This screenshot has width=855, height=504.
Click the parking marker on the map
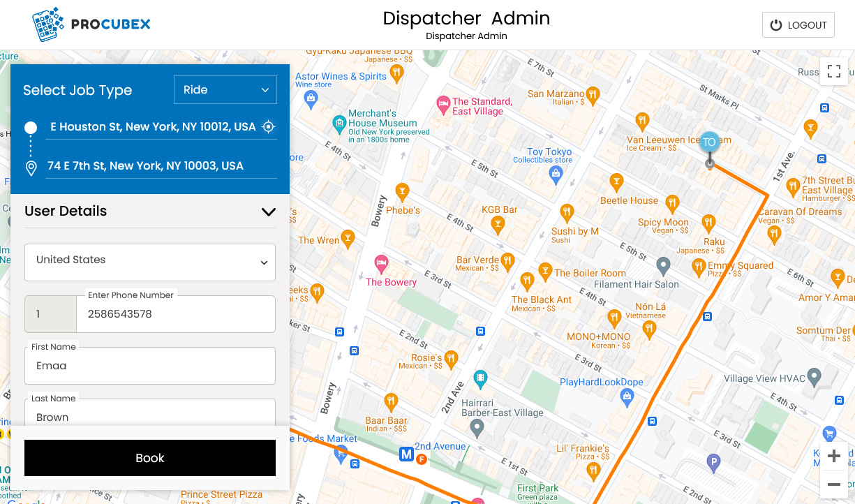713,461
